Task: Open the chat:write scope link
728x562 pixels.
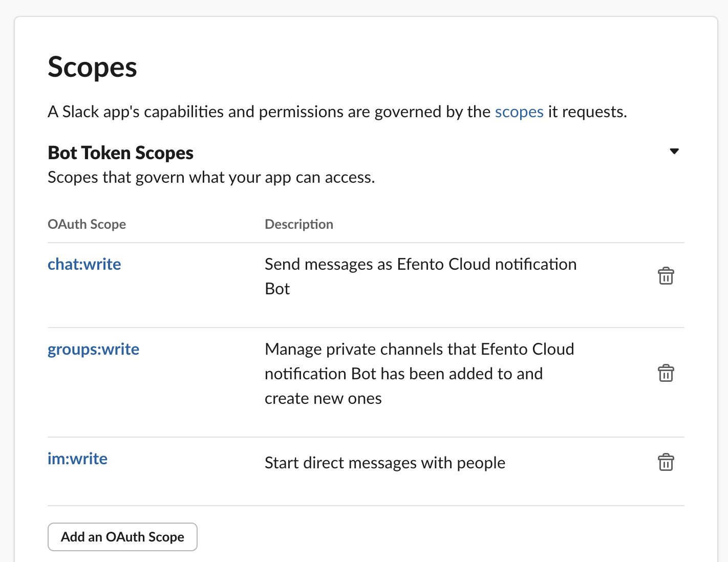Action: pos(84,264)
